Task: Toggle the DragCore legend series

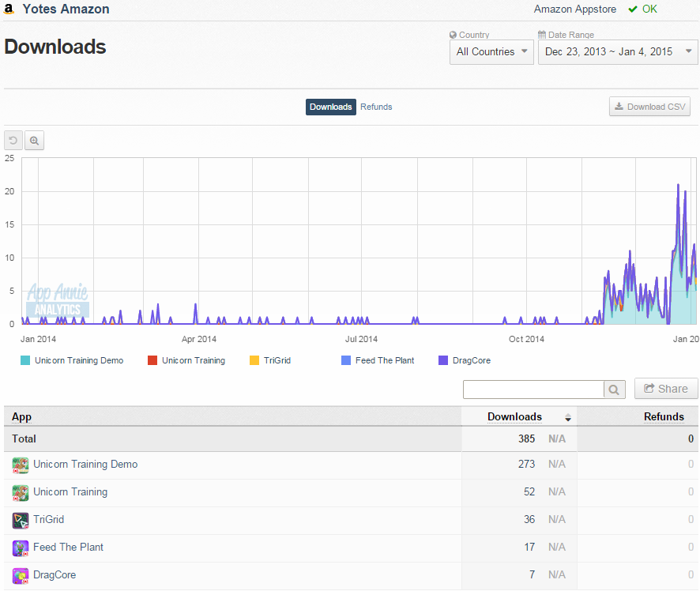Action: [x=465, y=360]
